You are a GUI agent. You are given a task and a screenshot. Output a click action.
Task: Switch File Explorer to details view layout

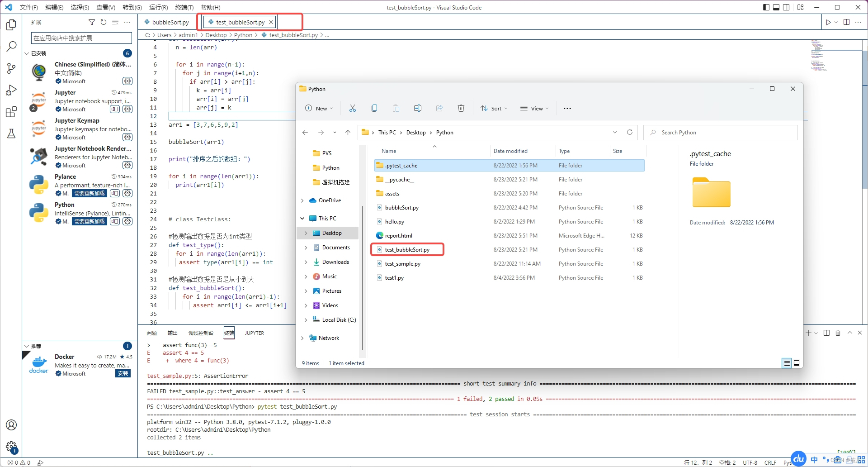pyautogui.click(x=787, y=363)
